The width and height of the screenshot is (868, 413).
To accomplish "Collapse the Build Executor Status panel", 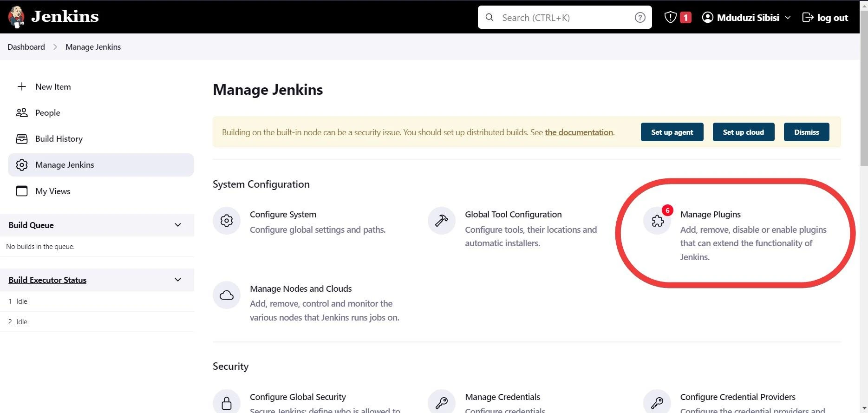I will point(178,280).
